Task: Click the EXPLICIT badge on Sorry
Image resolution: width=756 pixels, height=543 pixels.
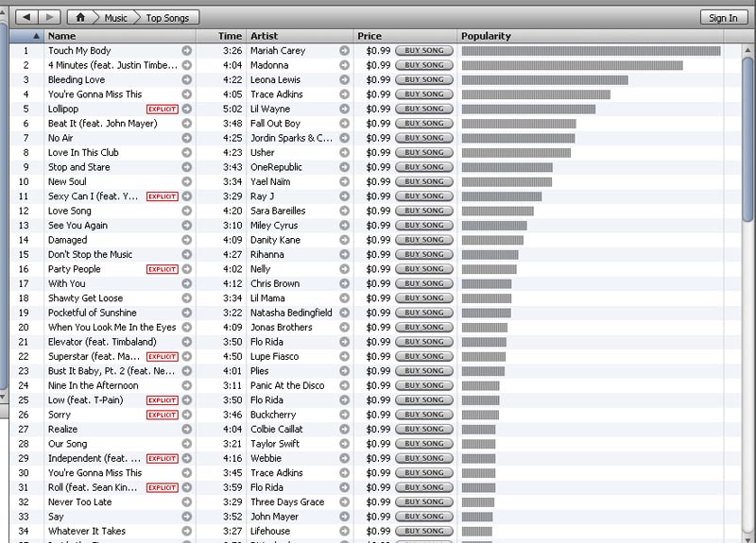Action: coord(163,415)
